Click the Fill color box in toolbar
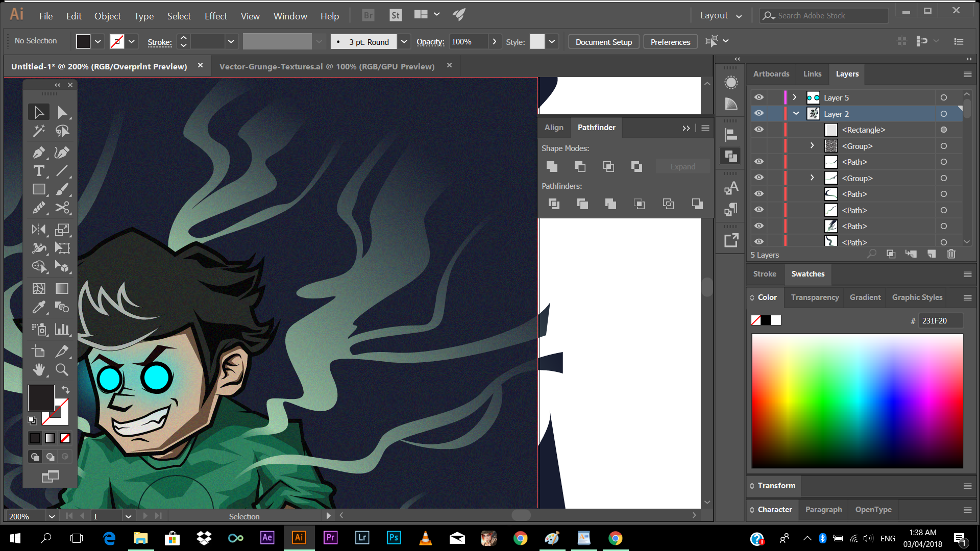The image size is (980, 551). point(41,398)
